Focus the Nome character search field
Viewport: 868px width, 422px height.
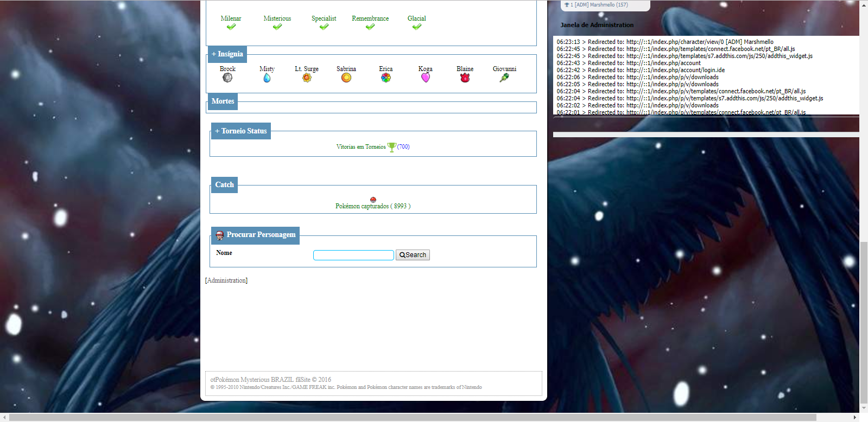(x=353, y=255)
